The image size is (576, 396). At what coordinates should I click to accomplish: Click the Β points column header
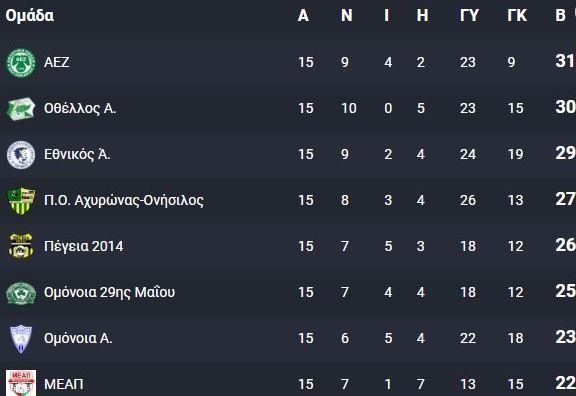pyautogui.click(x=560, y=15)
